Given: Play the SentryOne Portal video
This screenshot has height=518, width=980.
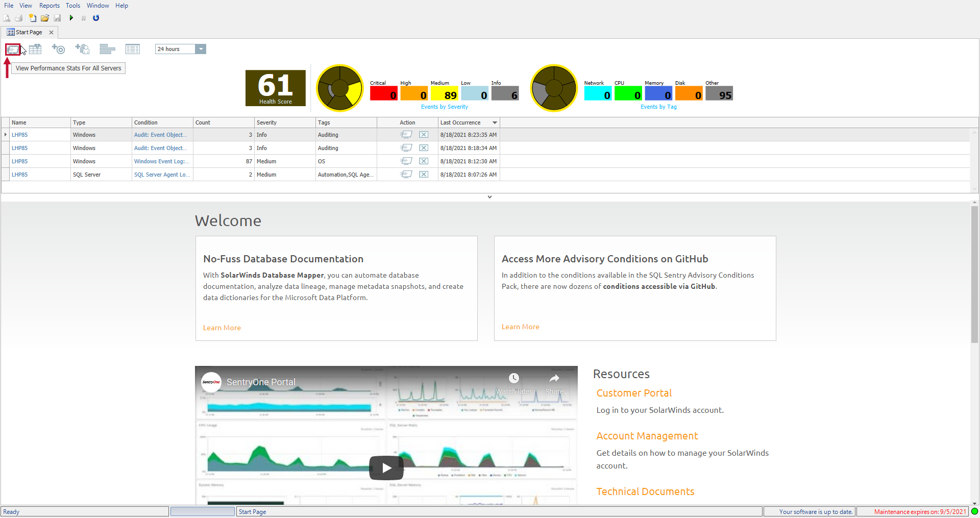Looking at the screenshot, I should (386, 467).
